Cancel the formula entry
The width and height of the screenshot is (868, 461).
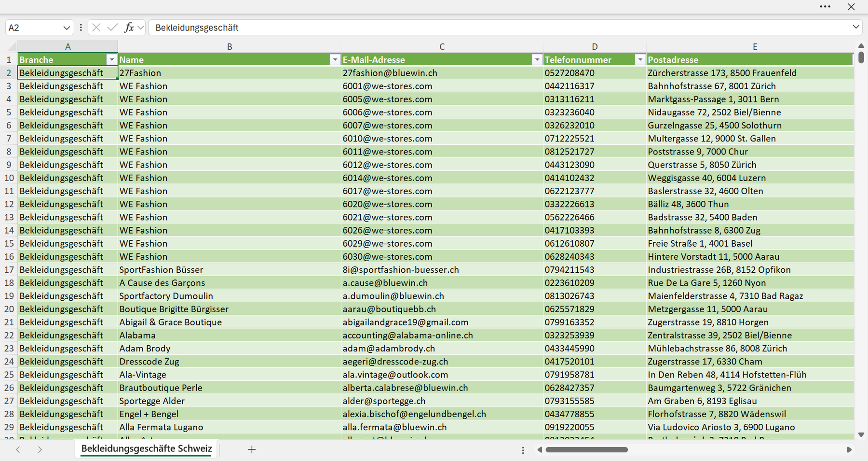pyautogui.click(x=96, y=28)
